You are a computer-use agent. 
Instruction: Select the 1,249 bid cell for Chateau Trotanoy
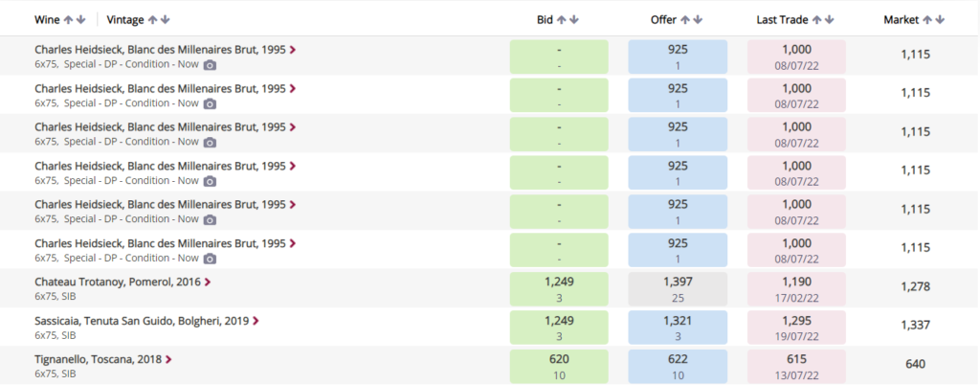click(559, 289)
